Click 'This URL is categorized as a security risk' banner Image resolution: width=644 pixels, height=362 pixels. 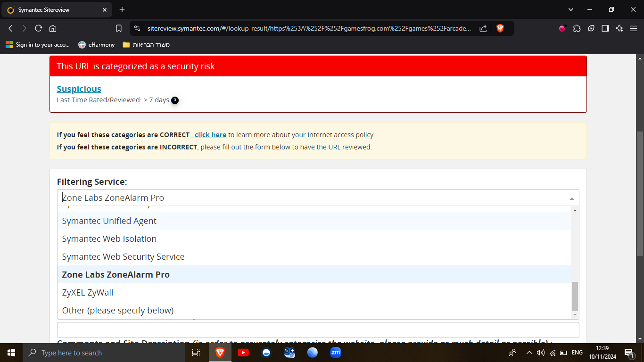318,66
